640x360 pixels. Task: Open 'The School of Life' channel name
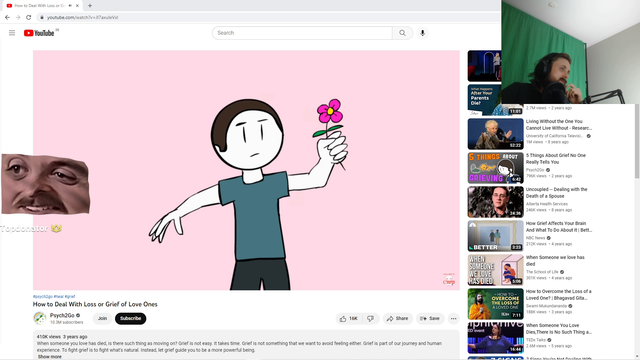click(542, 272)
